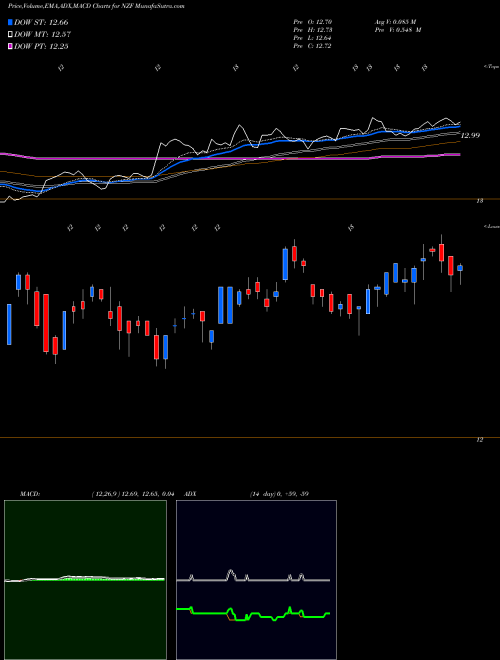Screen dimensions: 500x660
Task: Select the 'DOW MT: 12.57' legend label
Action: [x=43, y=35]
